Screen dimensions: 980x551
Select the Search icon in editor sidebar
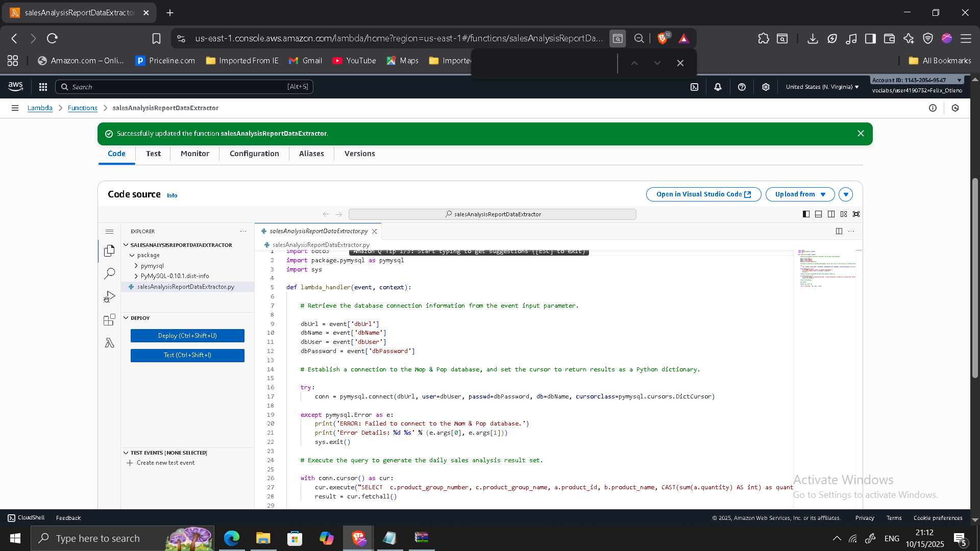(110, 273)
